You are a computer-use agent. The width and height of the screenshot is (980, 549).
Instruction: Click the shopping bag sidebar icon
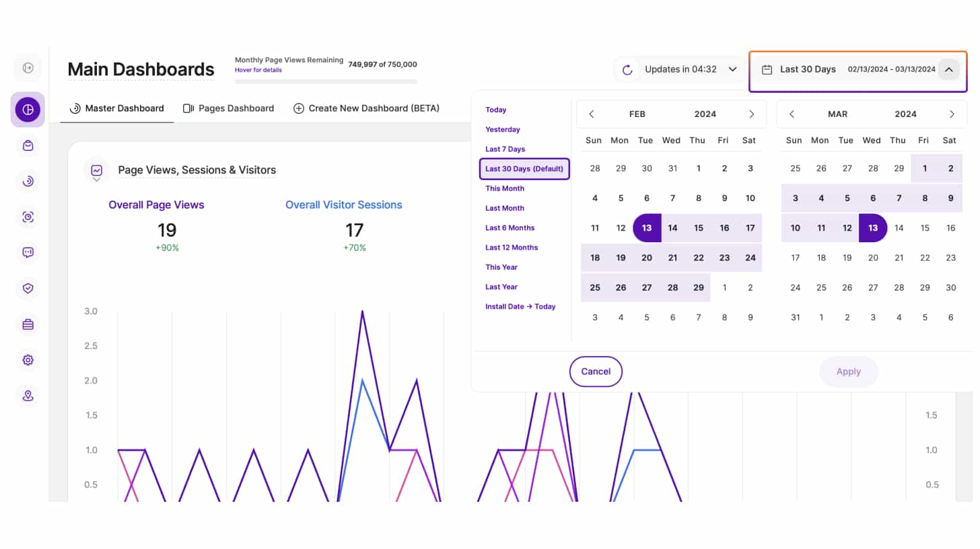28,145
